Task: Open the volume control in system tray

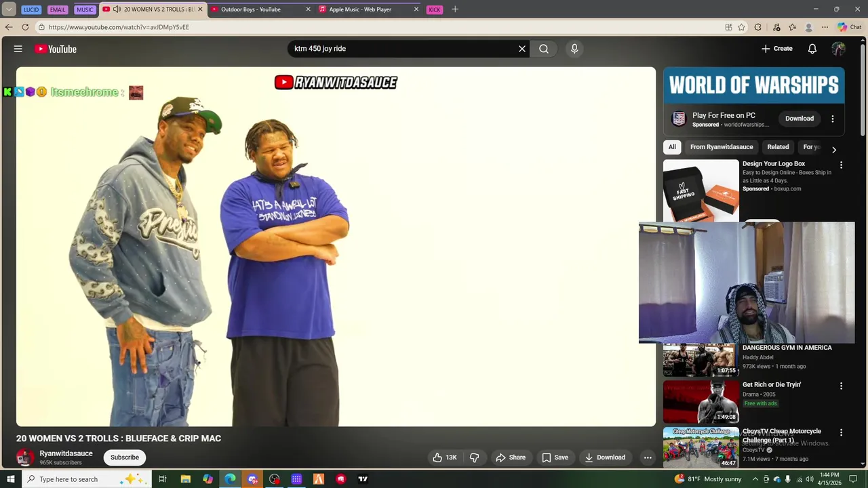Action: 810,479
